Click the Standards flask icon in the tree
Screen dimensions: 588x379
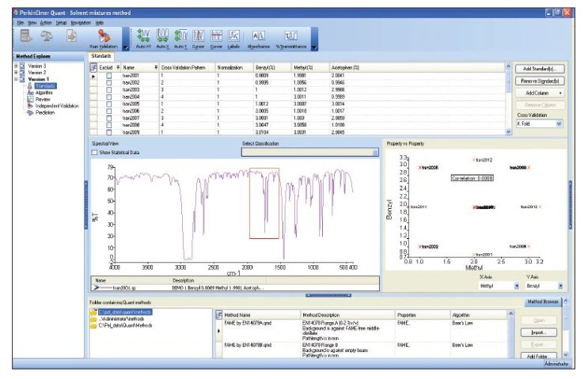pos(30,85)
